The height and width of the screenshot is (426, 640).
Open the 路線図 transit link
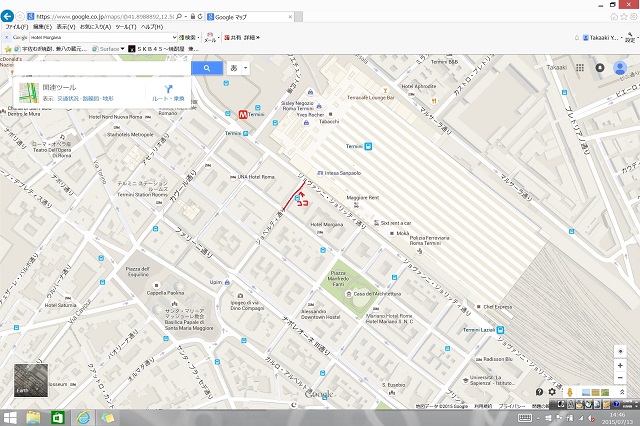91,99
